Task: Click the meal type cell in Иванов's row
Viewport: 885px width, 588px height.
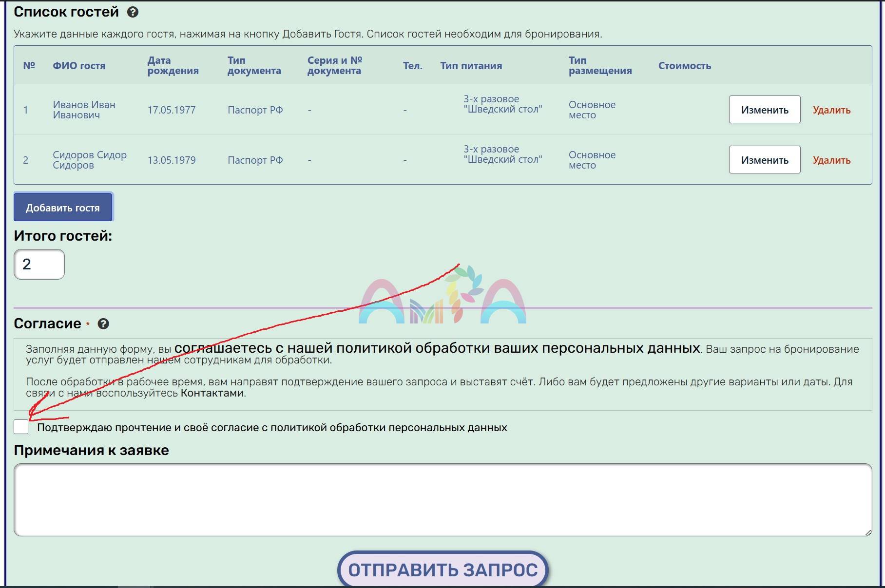Action: tap(502, 104)
